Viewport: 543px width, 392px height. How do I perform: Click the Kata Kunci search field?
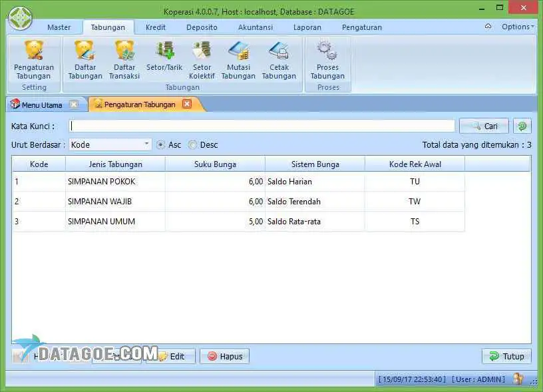(x=262, y=126)
